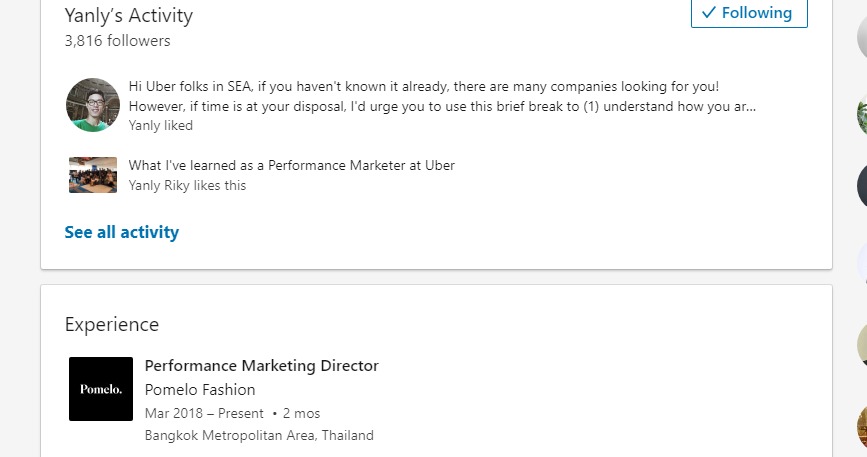Click the 'Yanly liked' label

click(x=161, y=126)
